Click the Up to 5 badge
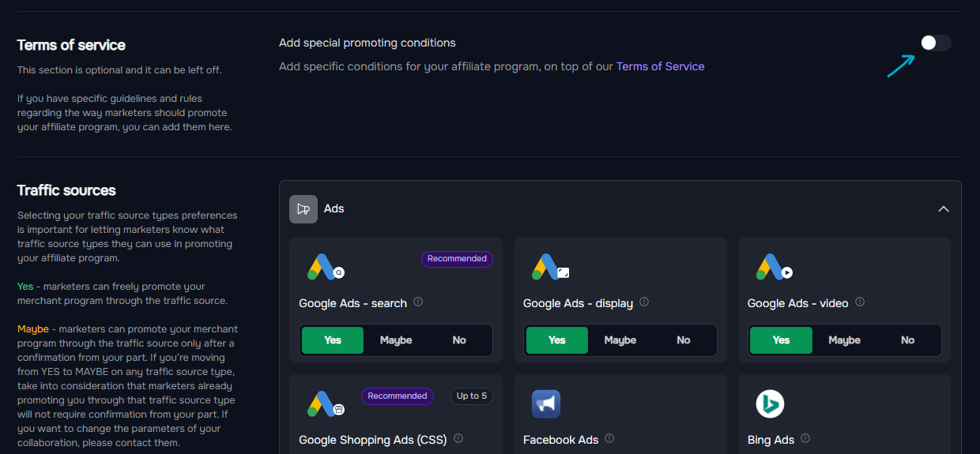Screen dimensions: 980x454 472,396
